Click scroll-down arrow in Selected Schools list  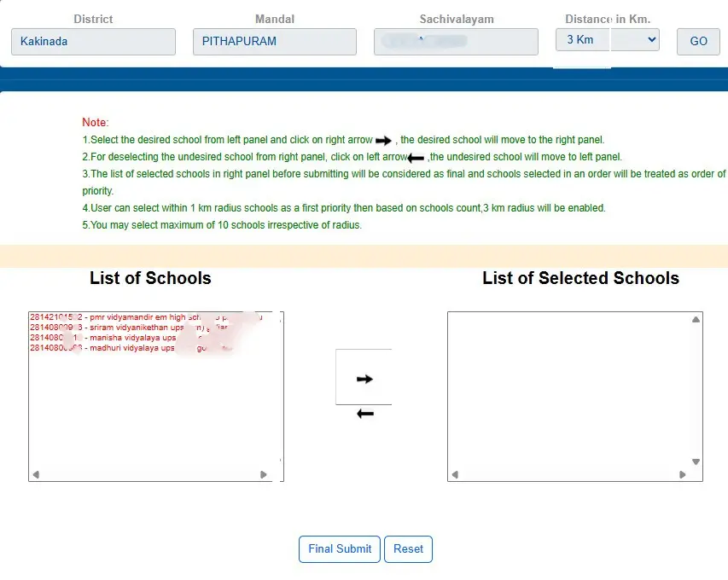coord(696,461)
